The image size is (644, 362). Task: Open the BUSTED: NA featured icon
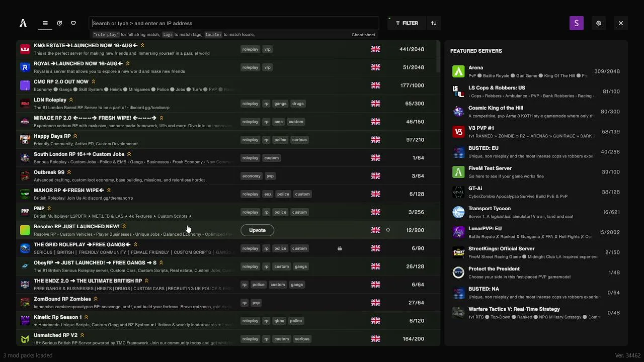click(458, 293)
